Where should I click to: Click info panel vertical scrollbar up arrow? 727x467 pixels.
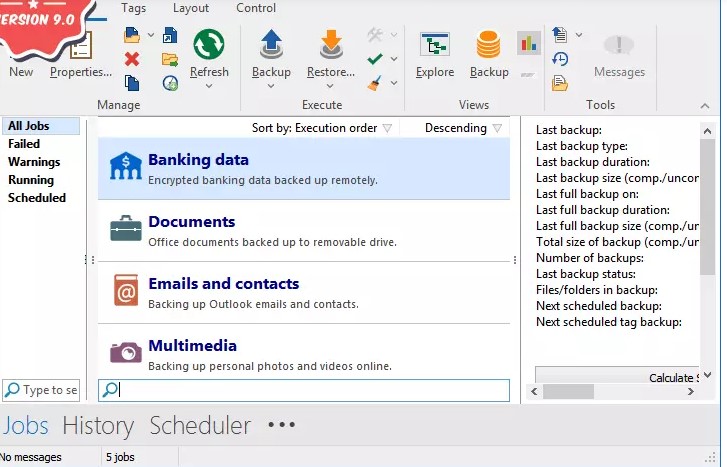pos(707,131)
